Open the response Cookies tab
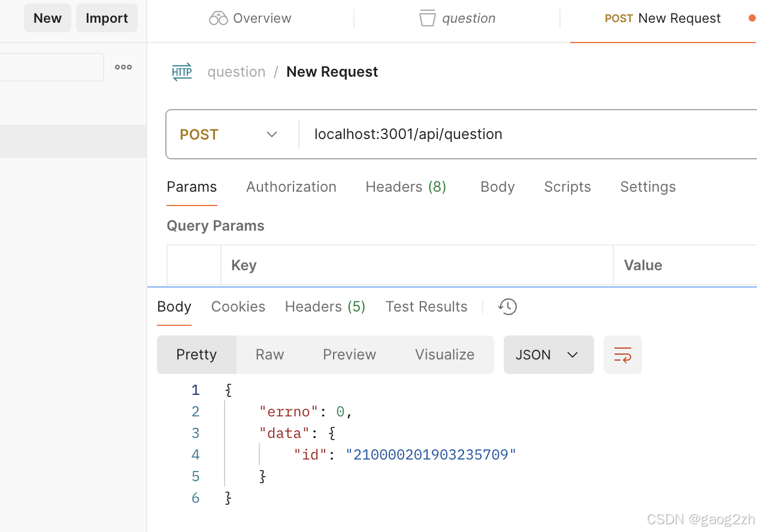Screen dimensions: 757x532 click(238, 307)
